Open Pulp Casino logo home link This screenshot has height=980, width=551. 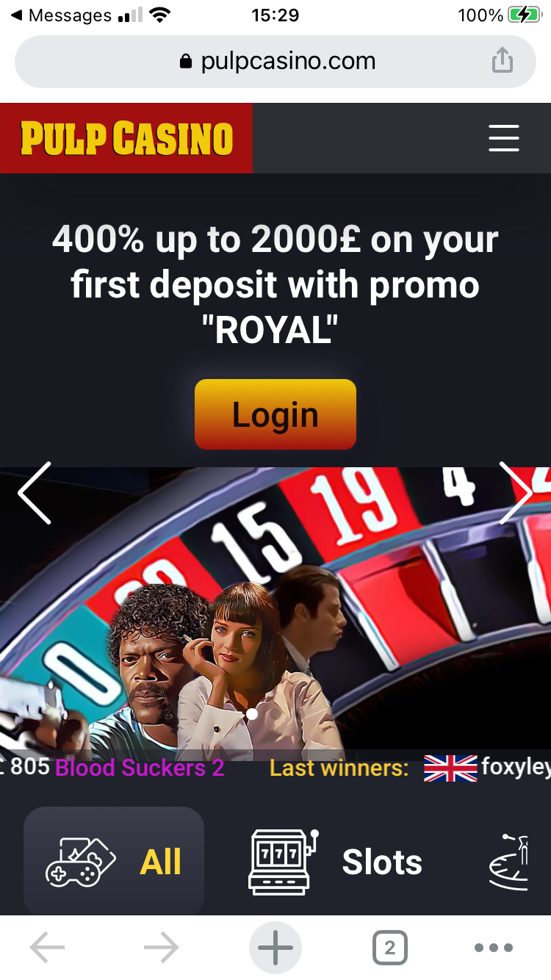point(126,138)
